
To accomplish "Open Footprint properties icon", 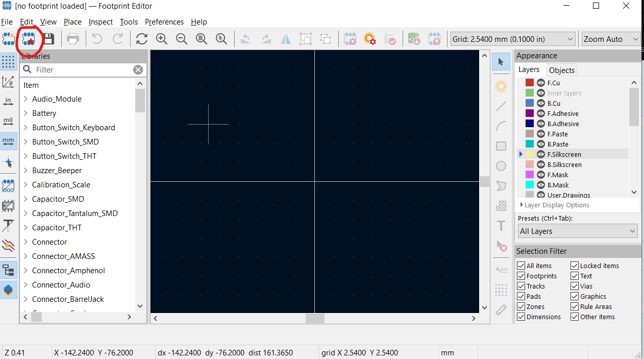I will 350,39.
